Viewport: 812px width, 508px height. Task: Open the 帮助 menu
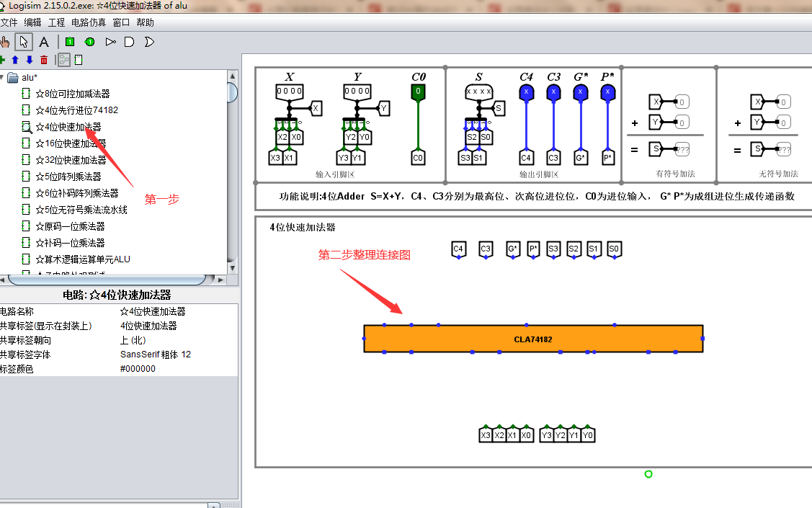(145, 22)
